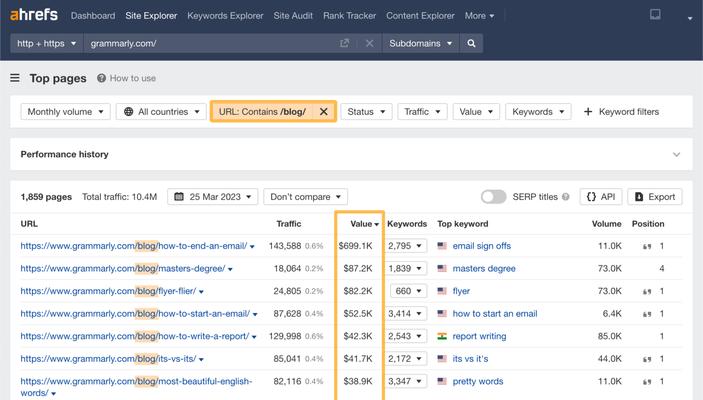703x400 pixels.
Task: Open the Traffic filter dropdown
Action: (x=422, y=112)
